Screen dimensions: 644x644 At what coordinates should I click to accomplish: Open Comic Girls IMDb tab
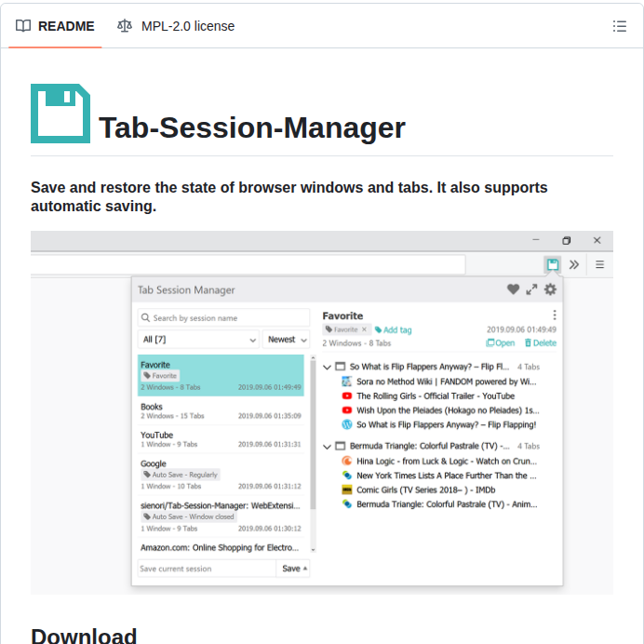pos(419,490)
